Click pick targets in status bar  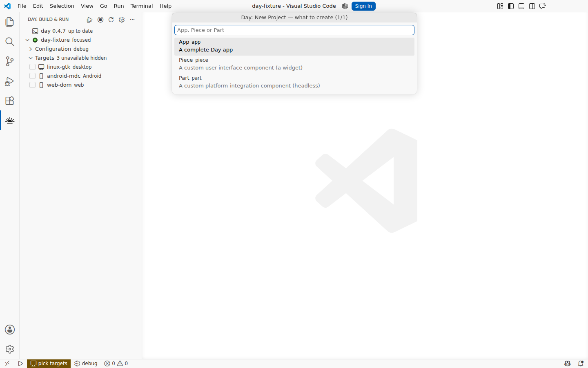point(49,364)
